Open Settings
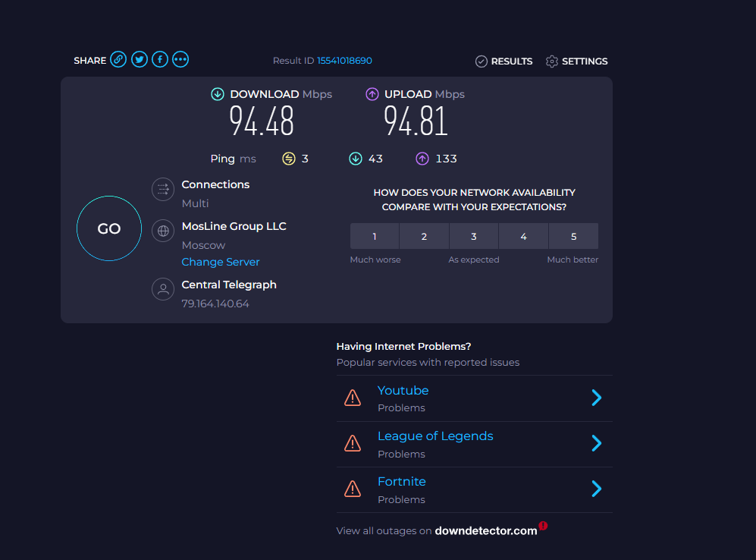 [576, 61]
